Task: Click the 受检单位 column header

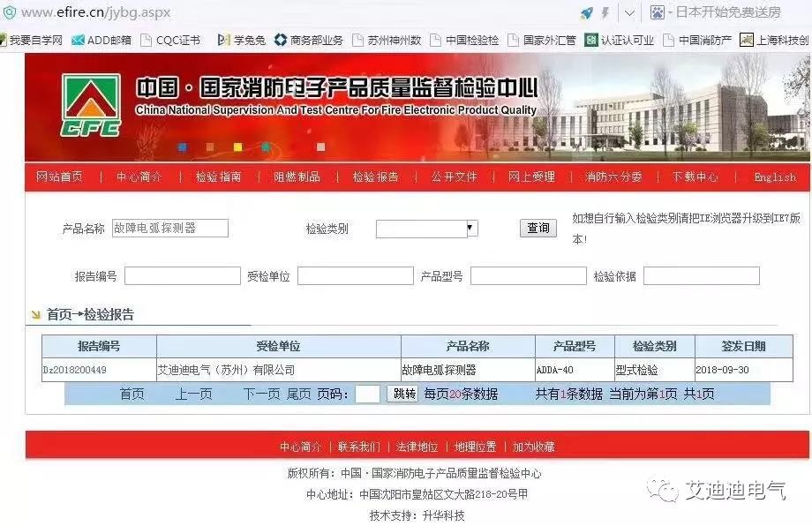Action: coord(279,346)
